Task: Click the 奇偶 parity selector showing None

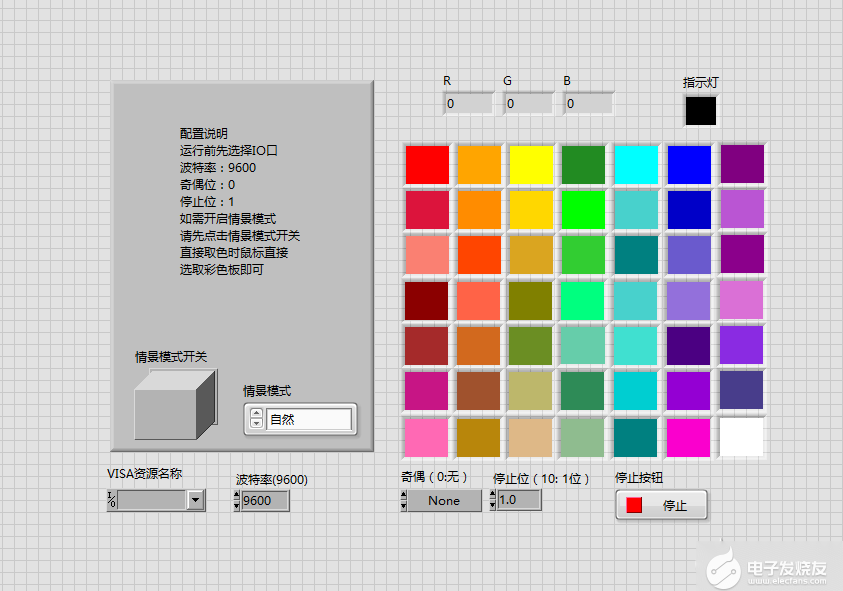Action: (x=443, y=501)
